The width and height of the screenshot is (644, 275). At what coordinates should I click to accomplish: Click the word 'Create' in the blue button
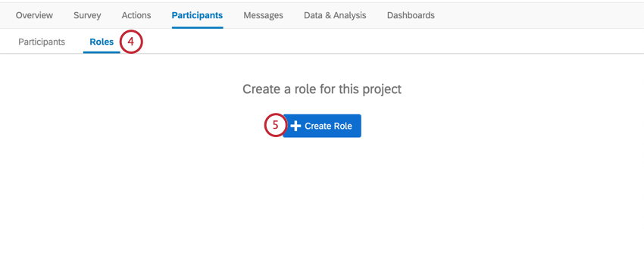click(x=317, y=126)
